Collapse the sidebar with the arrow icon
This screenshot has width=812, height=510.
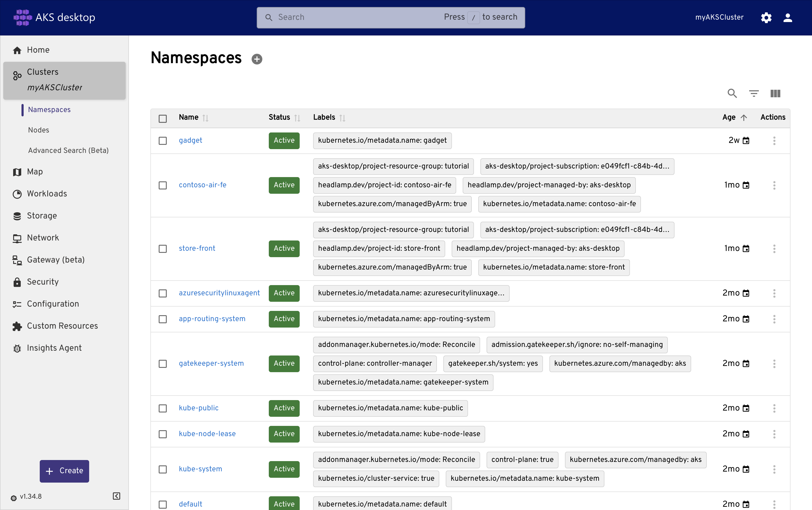click(116, 496)
